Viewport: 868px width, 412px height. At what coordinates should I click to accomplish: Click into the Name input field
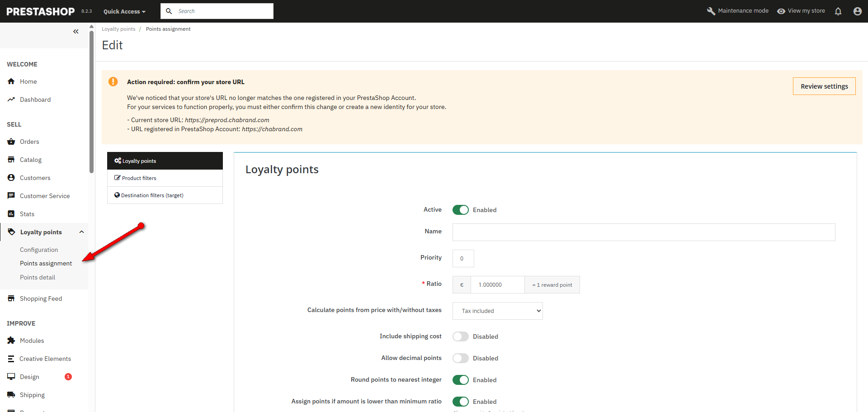coord(643,232)
